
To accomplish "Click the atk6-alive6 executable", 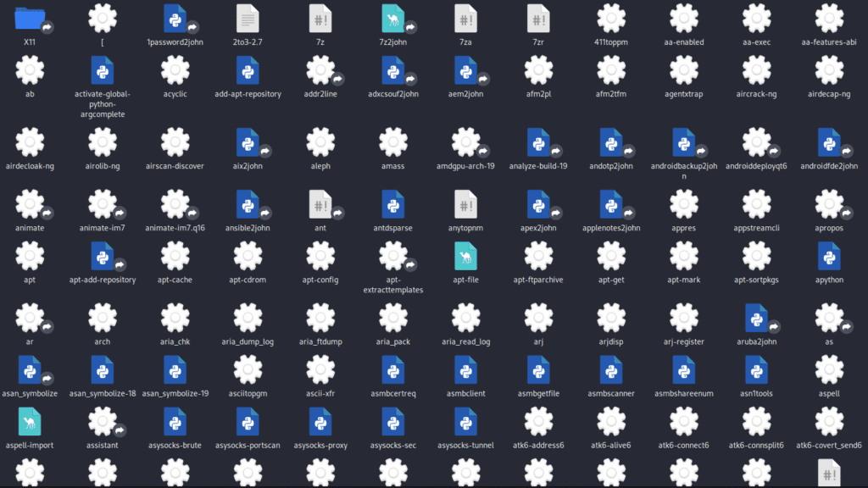I will point(611,421).
